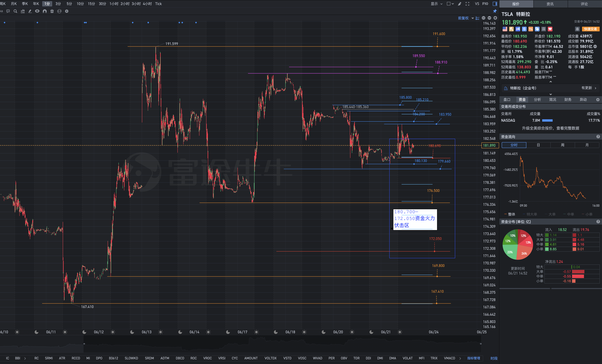Image resolution: width=602 pixels, height=364 pixels.
Task: Open the 资讯 news tab
Action: click(x=550, y=4)
